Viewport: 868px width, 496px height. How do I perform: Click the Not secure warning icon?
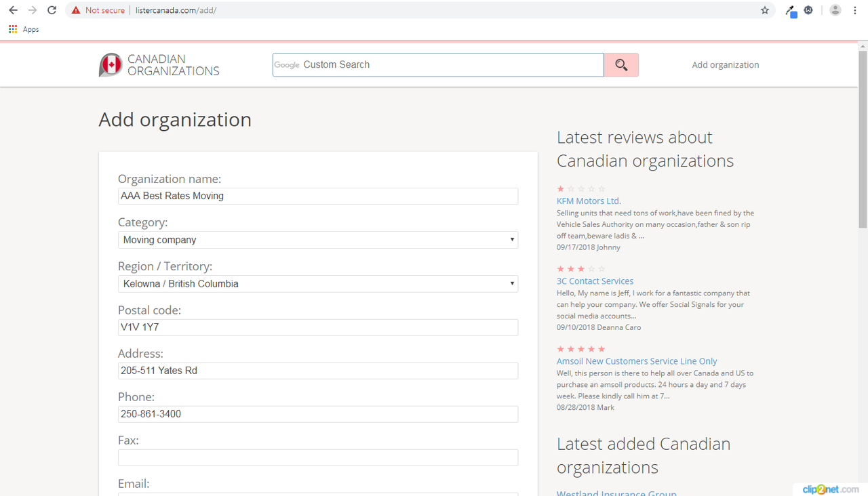point(75,10)
